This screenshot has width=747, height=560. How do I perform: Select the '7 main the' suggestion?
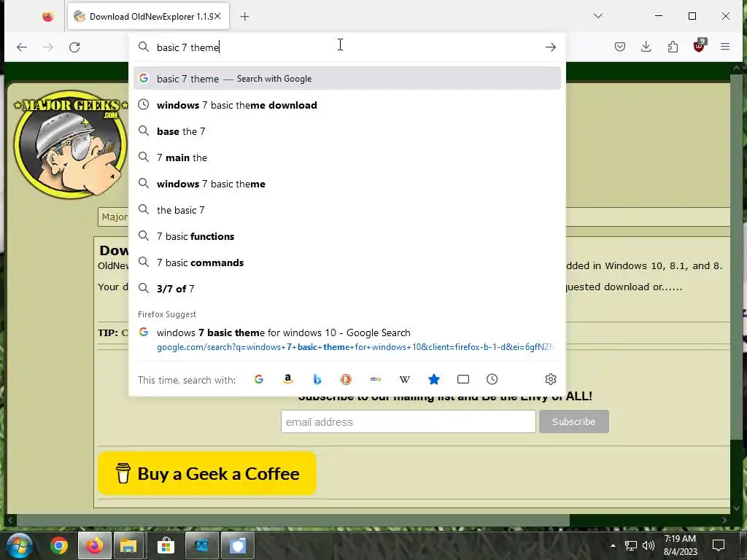(x=347, y=157)
